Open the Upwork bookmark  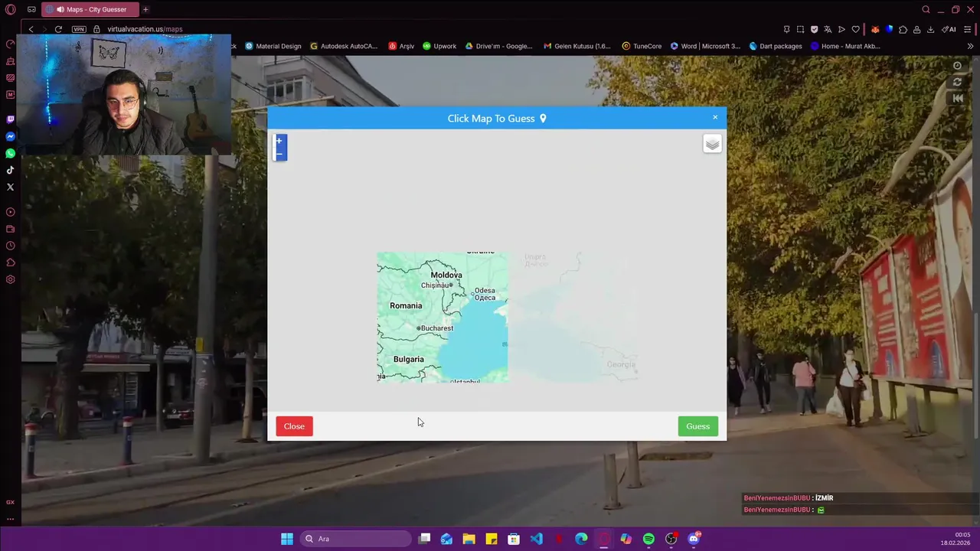tap(439, 46)
